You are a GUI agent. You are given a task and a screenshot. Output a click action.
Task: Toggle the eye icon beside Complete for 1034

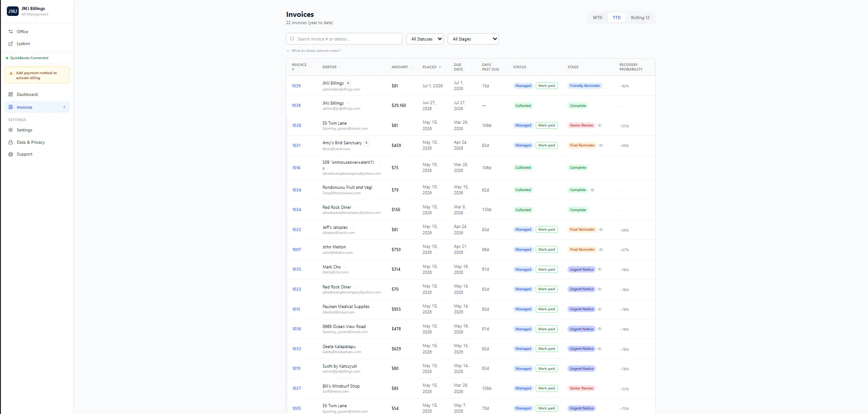click(592, 190)
